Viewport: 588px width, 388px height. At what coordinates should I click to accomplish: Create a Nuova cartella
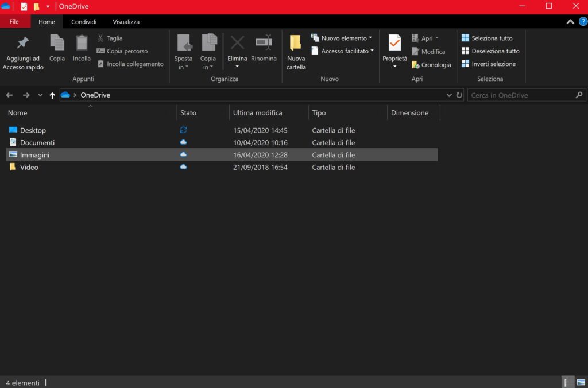click(x=296, y=52)
